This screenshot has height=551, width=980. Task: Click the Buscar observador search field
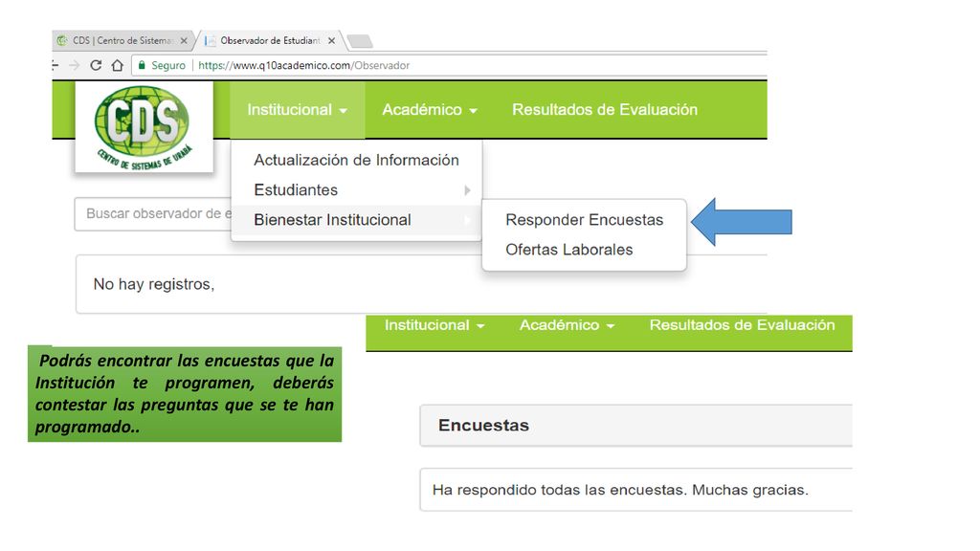[153, 213]
